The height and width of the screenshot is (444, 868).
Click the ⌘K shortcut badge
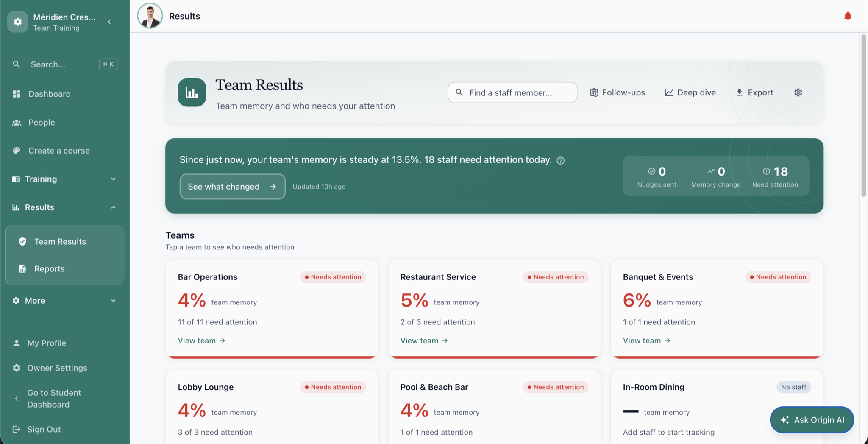point(108,64)
